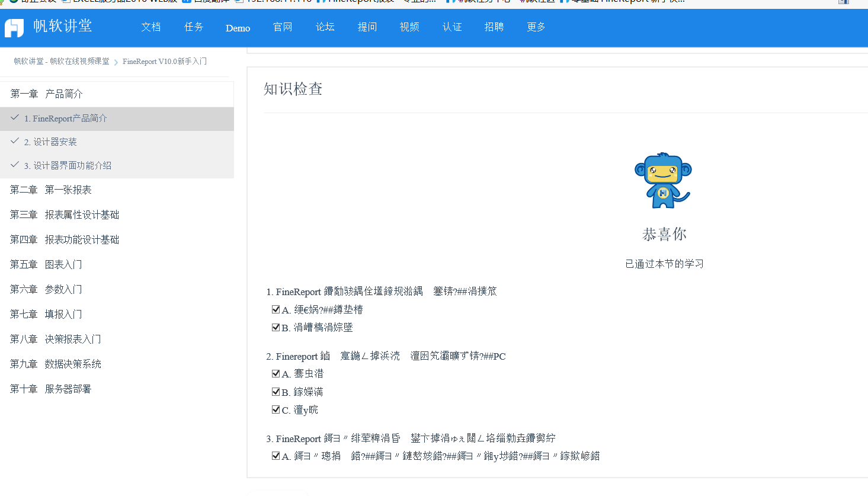Click question 1 text starting with FineReport
The image size is (868, 496).
tap(382, 292)
